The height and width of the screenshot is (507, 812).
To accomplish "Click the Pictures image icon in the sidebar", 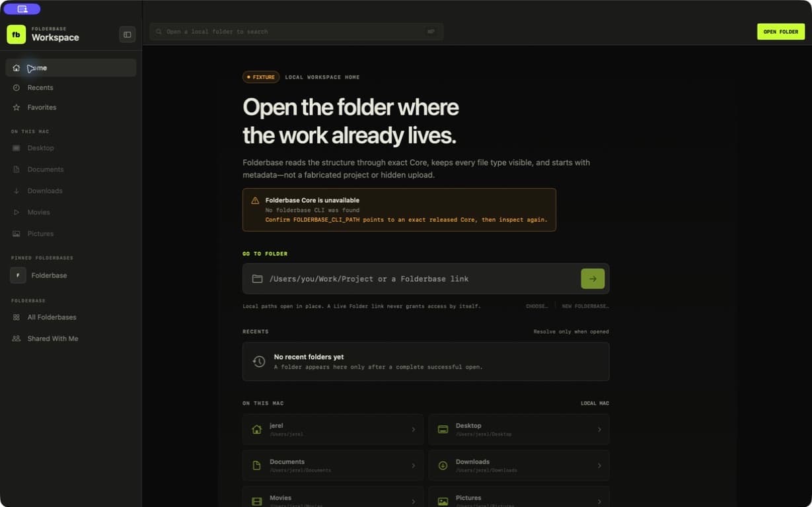I will pos(17,234).
